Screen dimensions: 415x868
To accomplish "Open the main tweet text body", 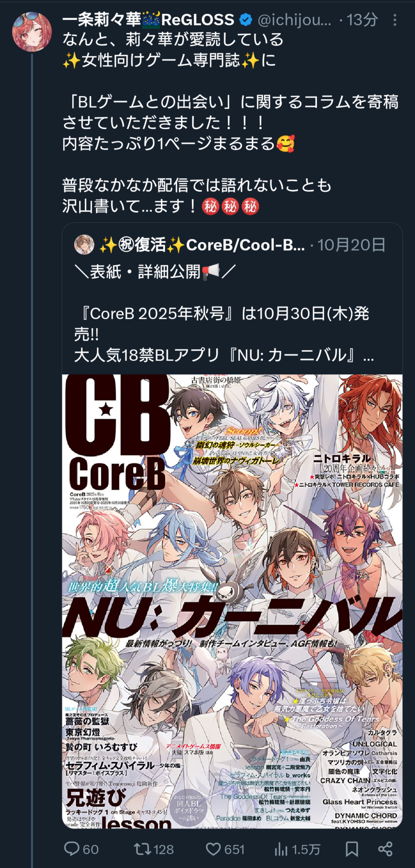I will pos(230,123).
